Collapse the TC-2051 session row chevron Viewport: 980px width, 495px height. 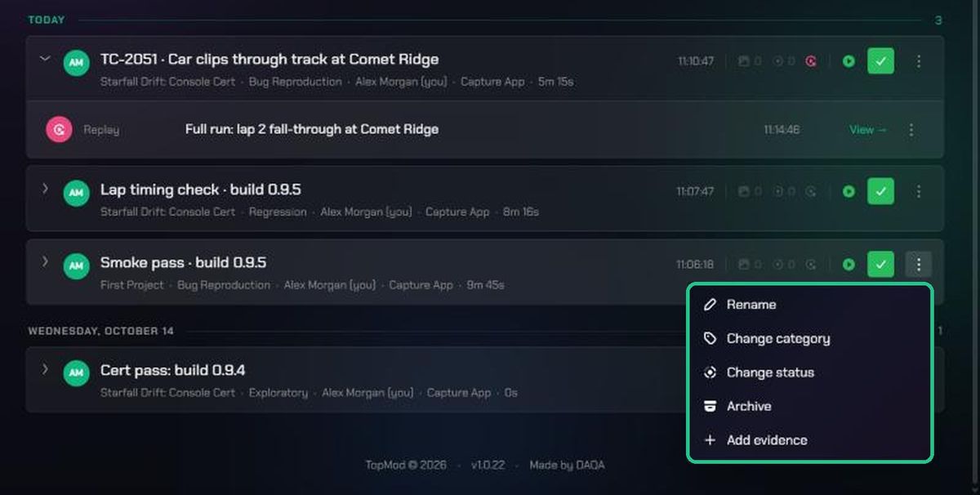point(46,59)
